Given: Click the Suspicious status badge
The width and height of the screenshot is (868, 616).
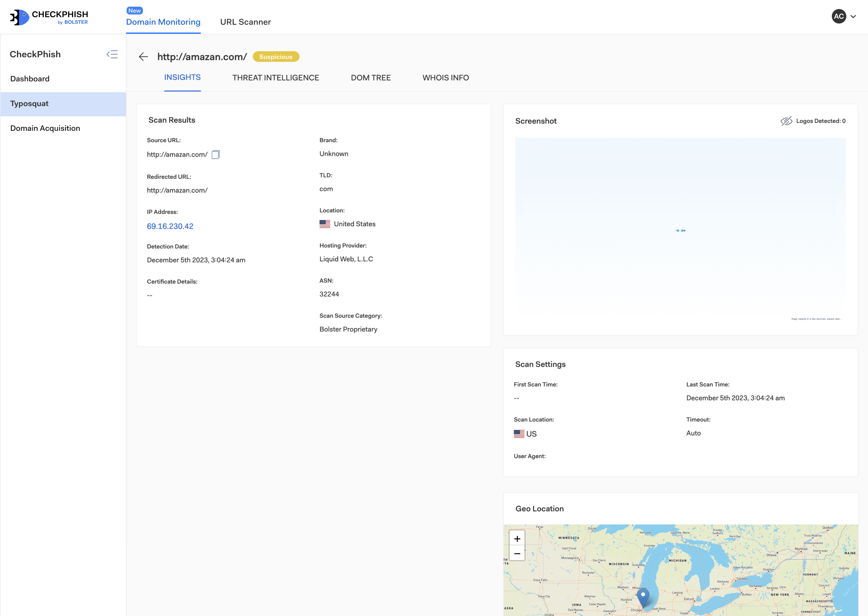Looking at the screenshot, I should point(276,57).
